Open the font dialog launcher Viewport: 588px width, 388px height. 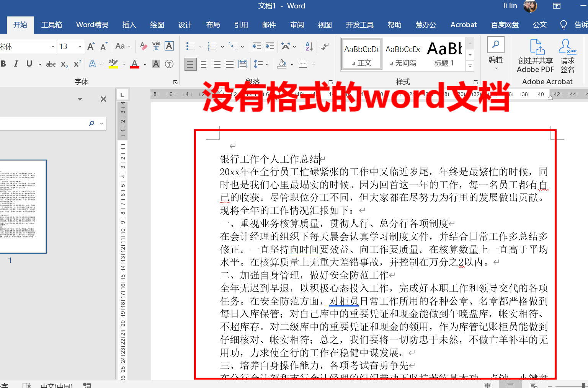click(x=175, y=82)
